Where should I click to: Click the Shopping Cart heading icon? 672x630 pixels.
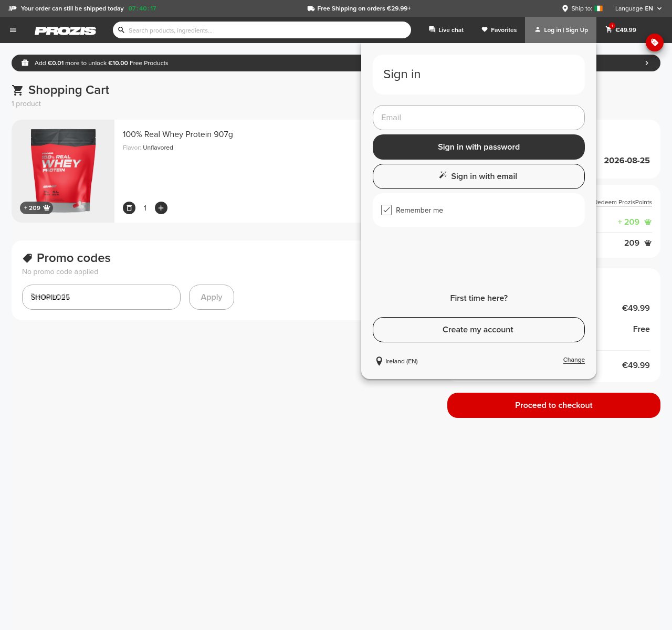pyautogui.click(x=18, y=90)
